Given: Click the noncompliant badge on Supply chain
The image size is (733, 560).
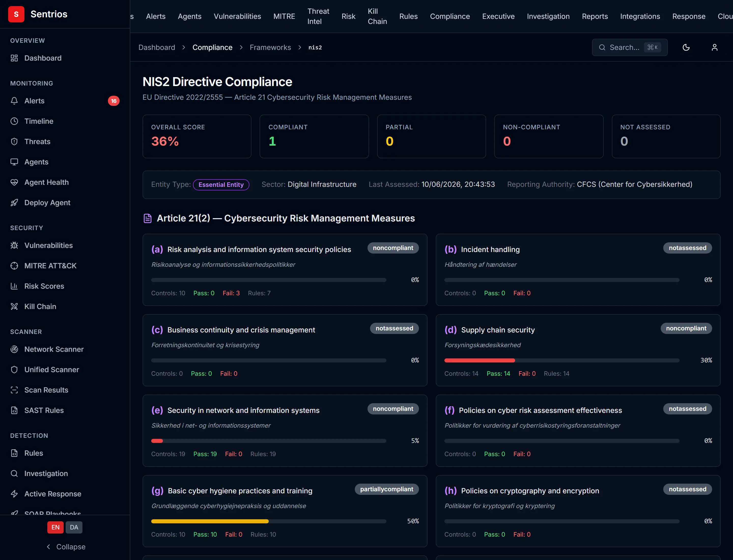Looking at the screenshot, I should 686,328.
